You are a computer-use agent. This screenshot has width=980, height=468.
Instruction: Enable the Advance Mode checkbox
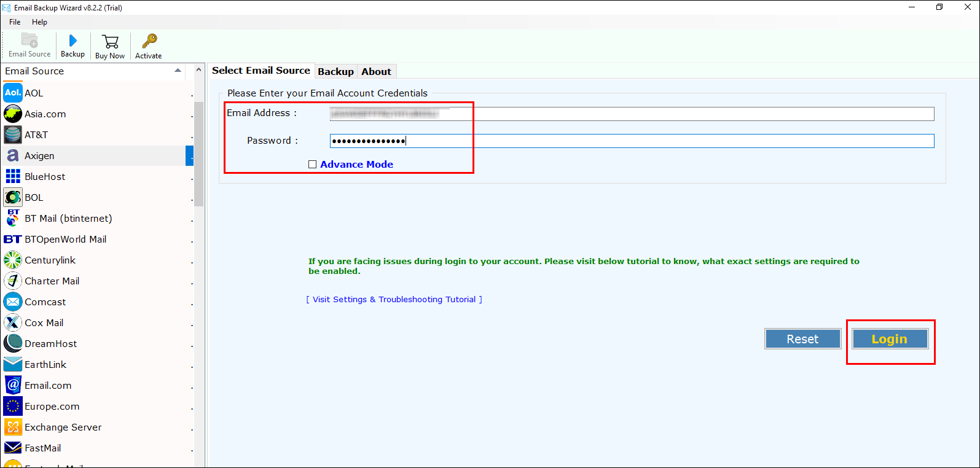[312, 165]
